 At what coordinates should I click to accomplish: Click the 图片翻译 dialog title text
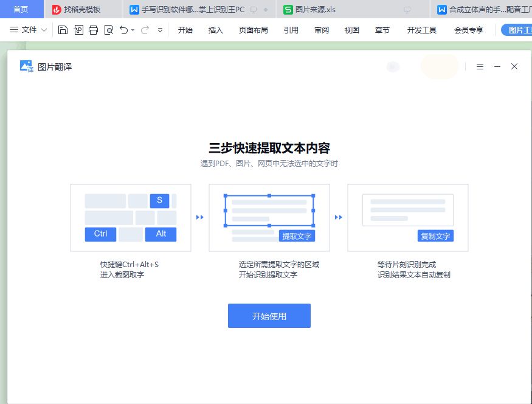pos(55,67)
